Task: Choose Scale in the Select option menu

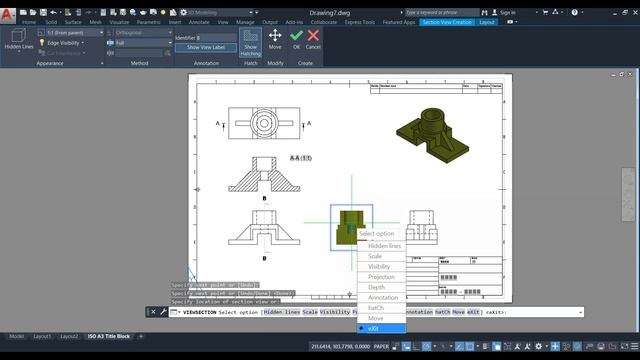Action: point(381,256)
